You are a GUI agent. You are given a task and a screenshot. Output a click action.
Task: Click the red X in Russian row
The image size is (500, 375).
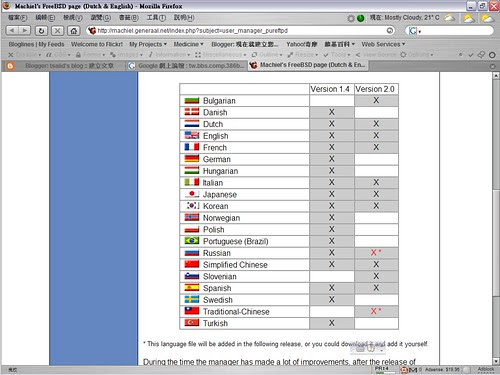coord(374,253)
